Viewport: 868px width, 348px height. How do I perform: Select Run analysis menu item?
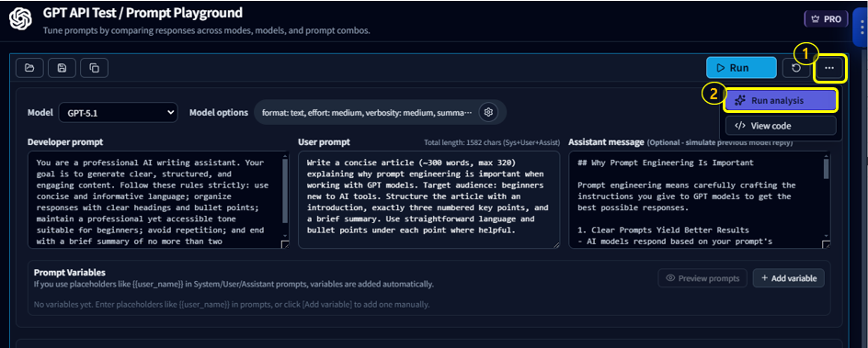[x=781, y=101]
